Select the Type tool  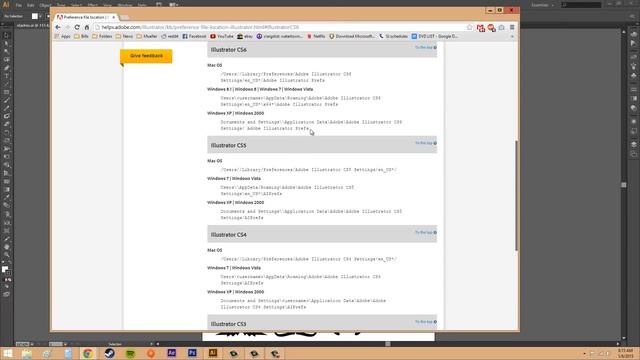click(7, 76)
